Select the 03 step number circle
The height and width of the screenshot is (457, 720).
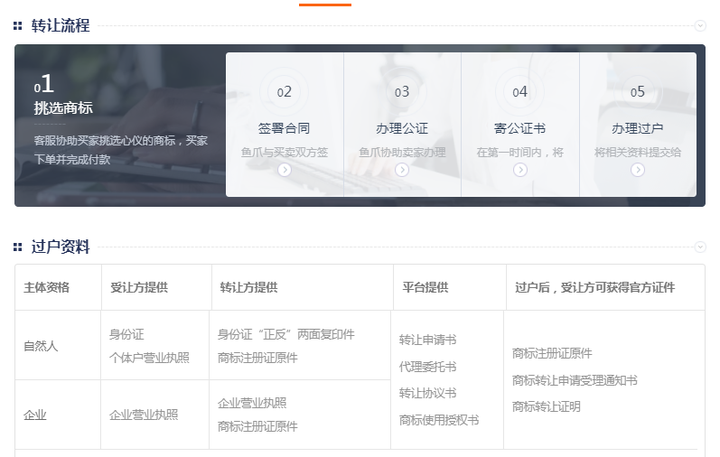click(402, 92)
